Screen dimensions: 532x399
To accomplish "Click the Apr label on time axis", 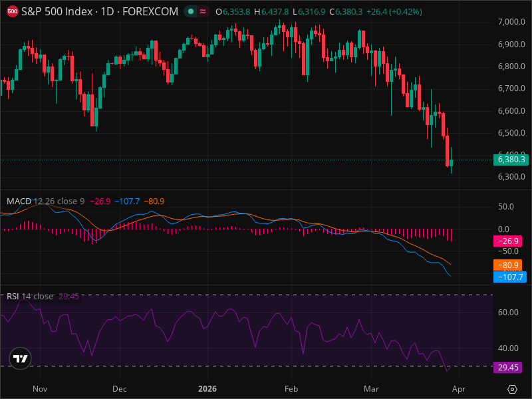I will (459, 389).
